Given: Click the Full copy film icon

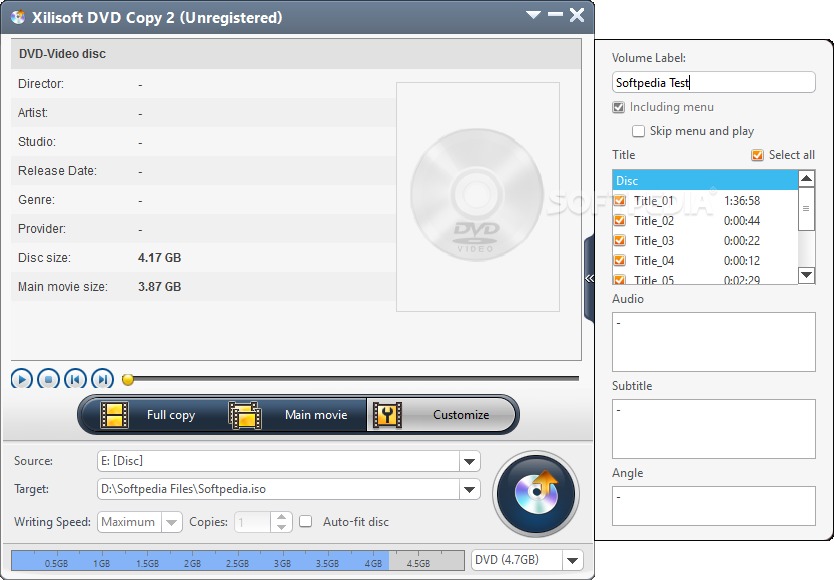Looking at the screenshot, I should pos(114,415).
